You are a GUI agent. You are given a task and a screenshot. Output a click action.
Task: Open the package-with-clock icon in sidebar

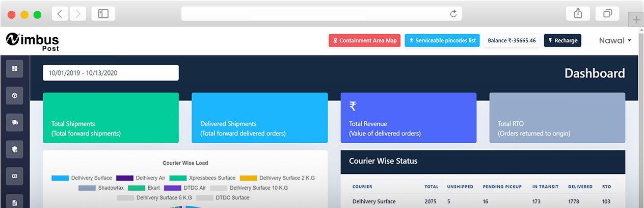[x=14, y=149]
